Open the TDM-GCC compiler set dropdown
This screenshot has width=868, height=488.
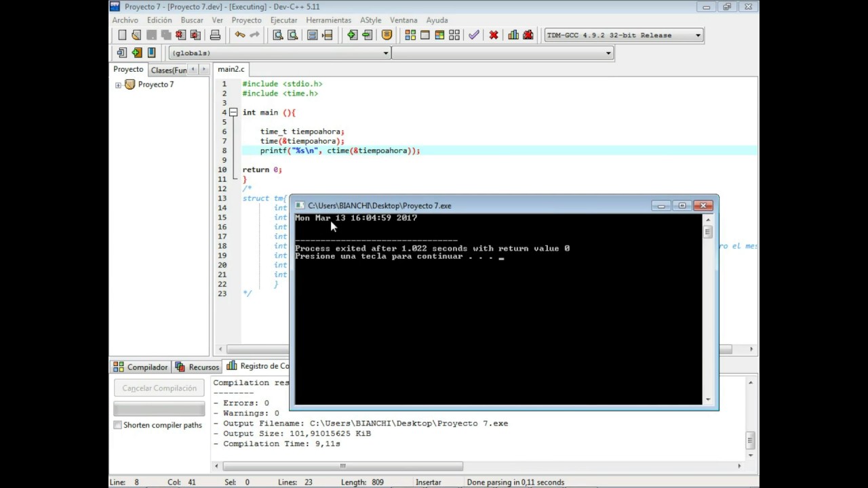[x=624, y=35]
